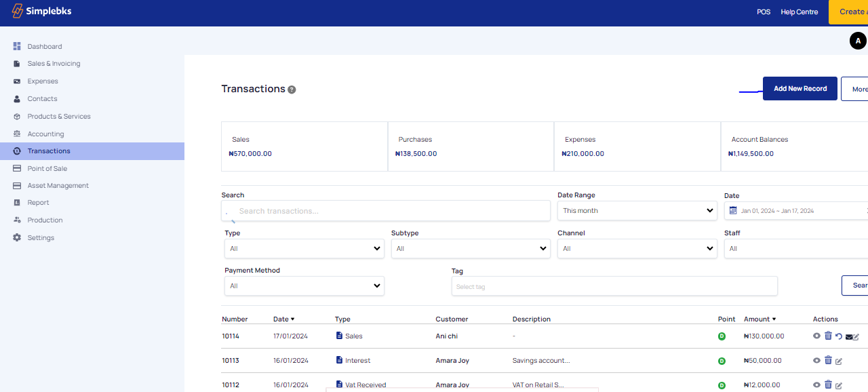Image resolution: width=868 pixels, height=392 pixels.
Task: Delete transaction 10114 using trash icon
Action: 828,336
